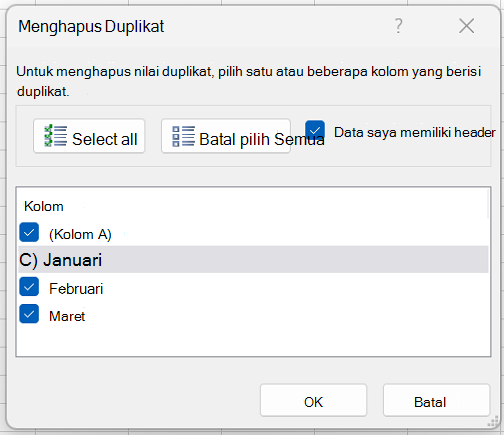Click the dialog resize grip corner
This screenshot has height=435, width=504.
tap(492, 421)
